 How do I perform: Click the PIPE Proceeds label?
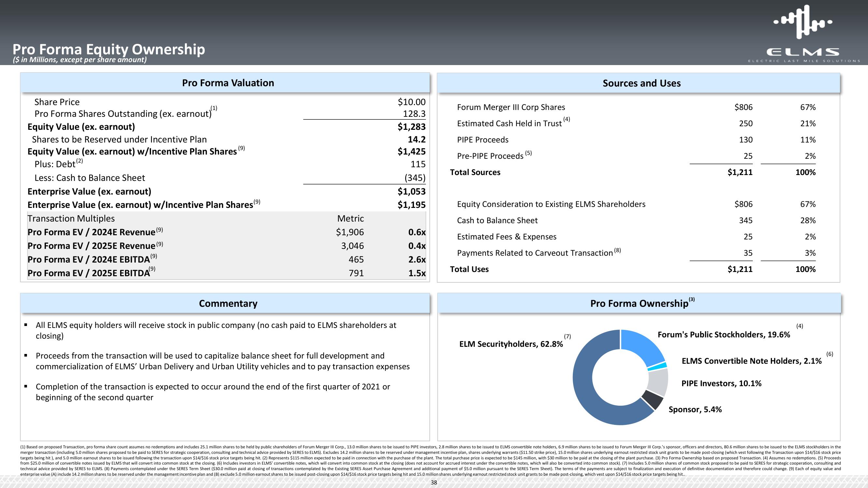483,140
